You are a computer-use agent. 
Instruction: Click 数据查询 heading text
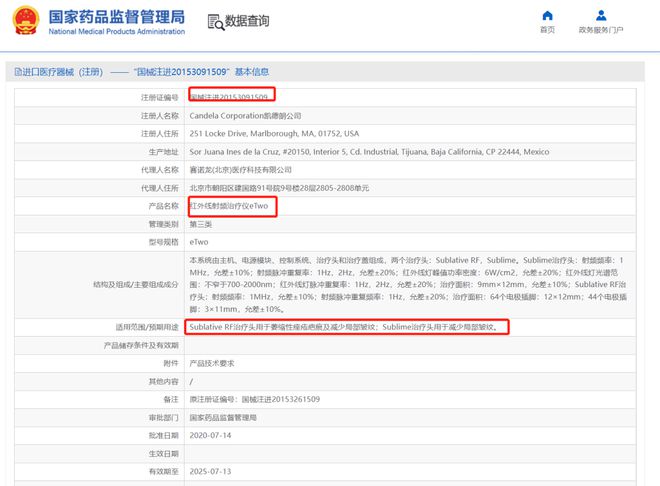click(247, 21)
